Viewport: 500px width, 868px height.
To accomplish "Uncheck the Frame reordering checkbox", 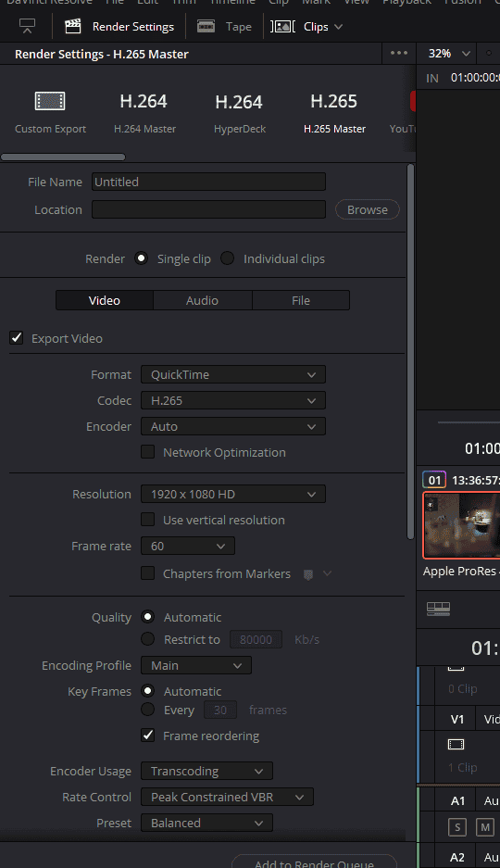I will (147, 736).
